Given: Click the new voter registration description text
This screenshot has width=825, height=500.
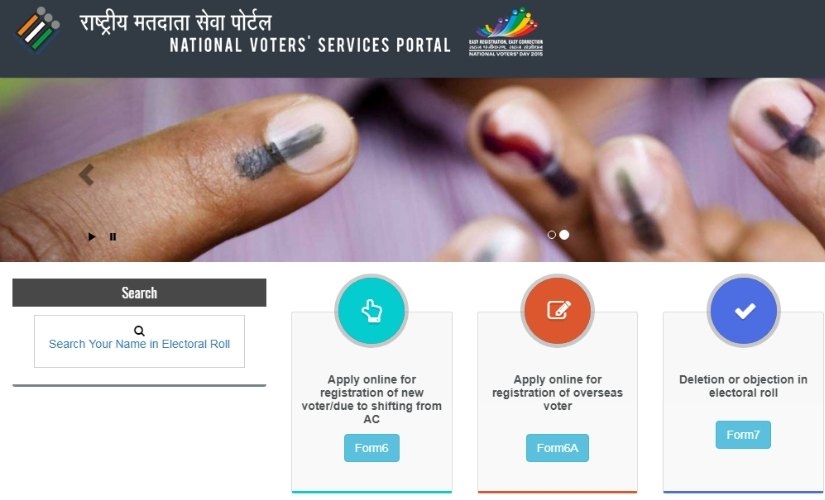Looking at the screenshot, I should point(371,399).
